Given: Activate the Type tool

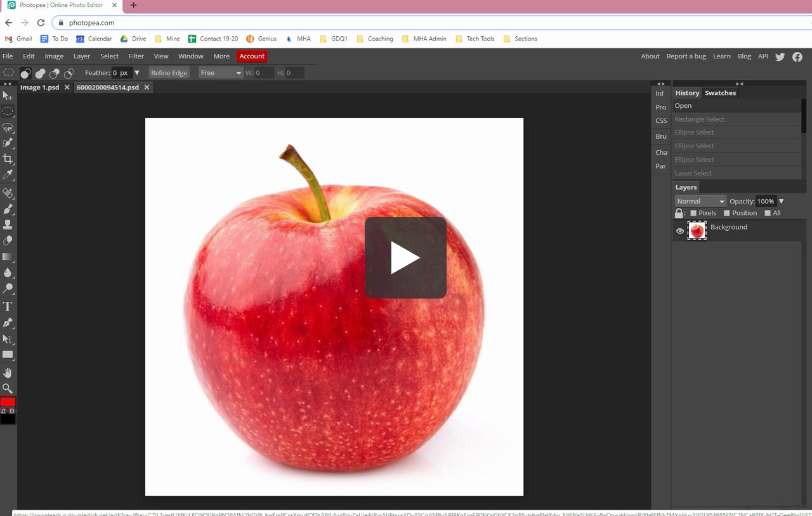Looking at the screenshot, I should (x=8, y=306).
